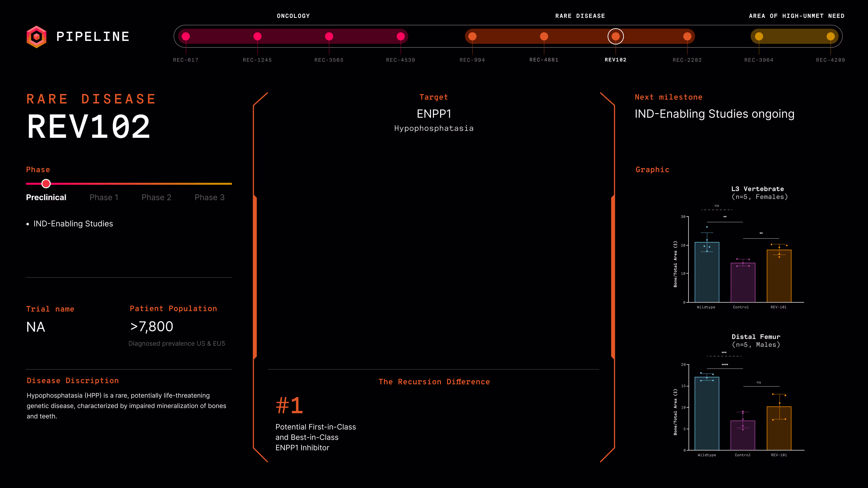Viewport: 868px width, 488px height.
Task: Click the highlighted REV102 pipeline dot
Action: coord(616,36)
